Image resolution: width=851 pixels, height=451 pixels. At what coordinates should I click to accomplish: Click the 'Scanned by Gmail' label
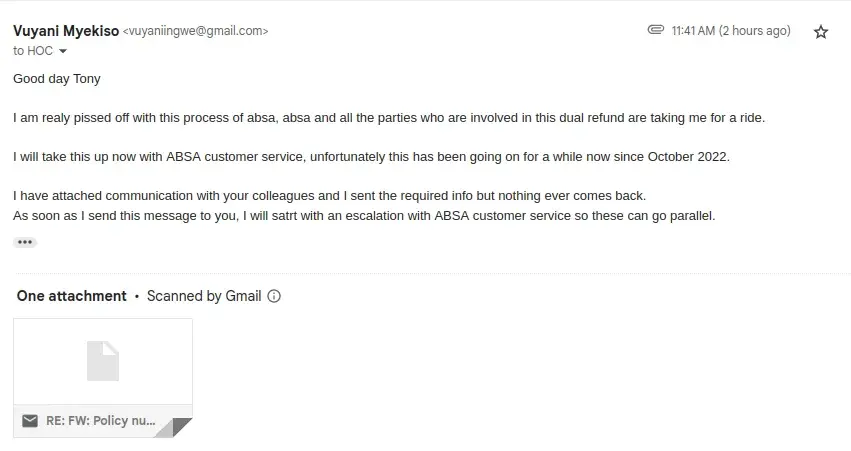(x=204, y=296)
